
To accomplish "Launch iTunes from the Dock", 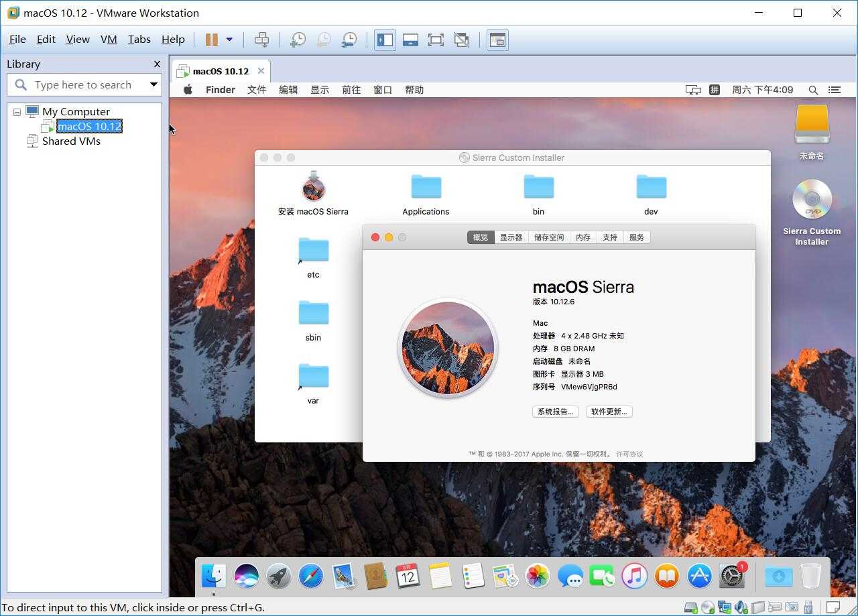I will click(x=634, y=576).
